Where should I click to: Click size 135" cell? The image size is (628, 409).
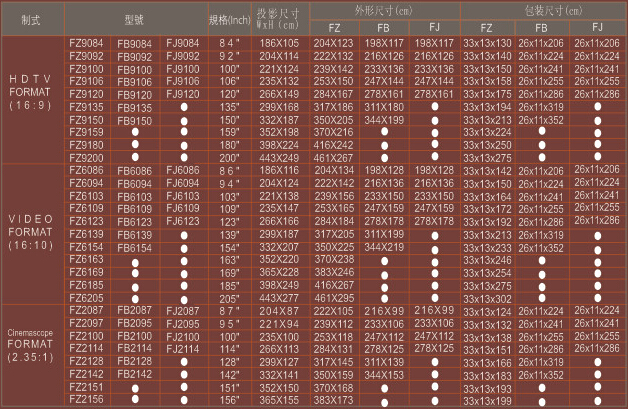click(x=229, y=108)
